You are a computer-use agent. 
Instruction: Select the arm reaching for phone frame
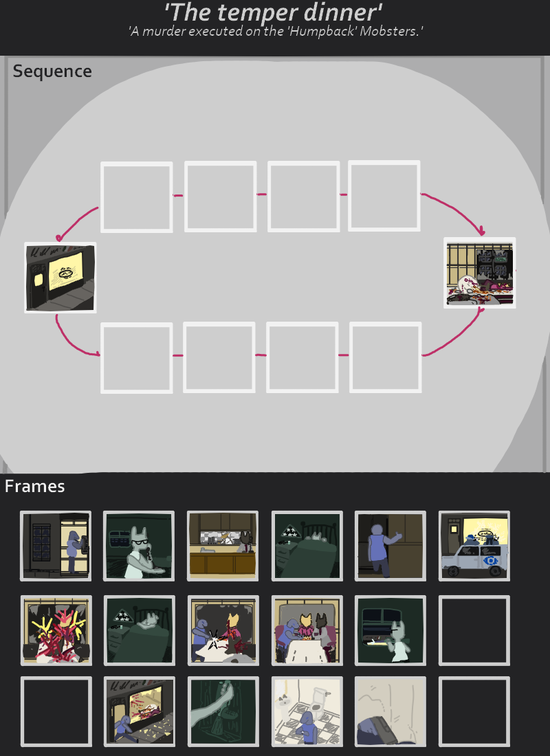tap(223, 711)
